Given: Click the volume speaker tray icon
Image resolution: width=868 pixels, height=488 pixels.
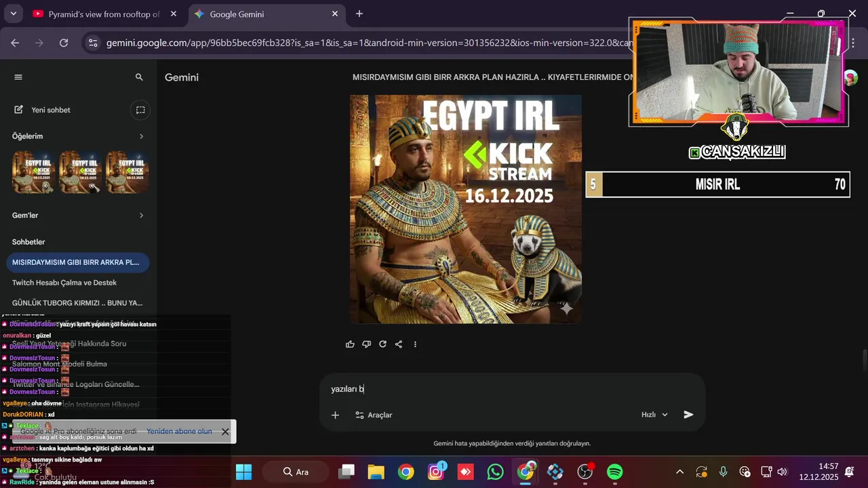Looking at the screenshot, I should click(x=782, y=472).
